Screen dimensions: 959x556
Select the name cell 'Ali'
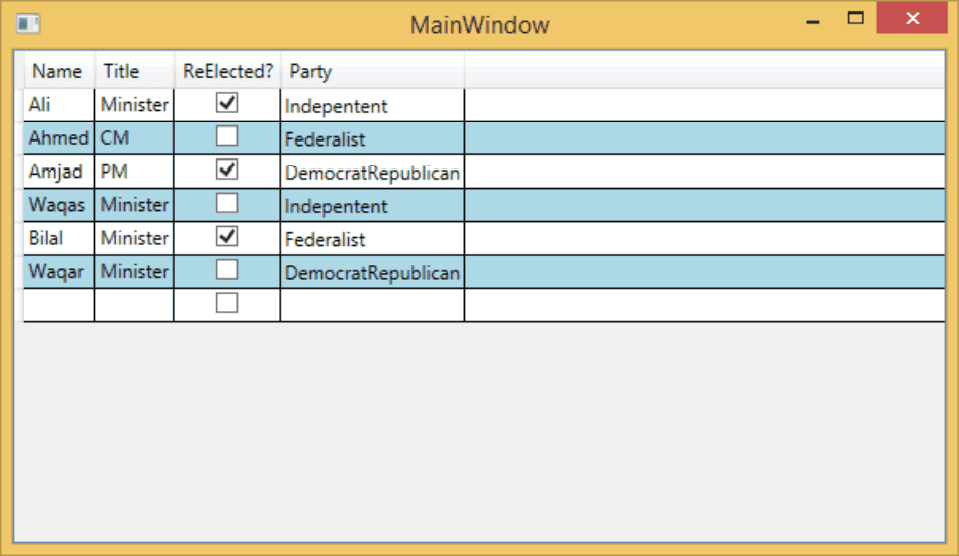pyautogui.click(x=59, y=105)
